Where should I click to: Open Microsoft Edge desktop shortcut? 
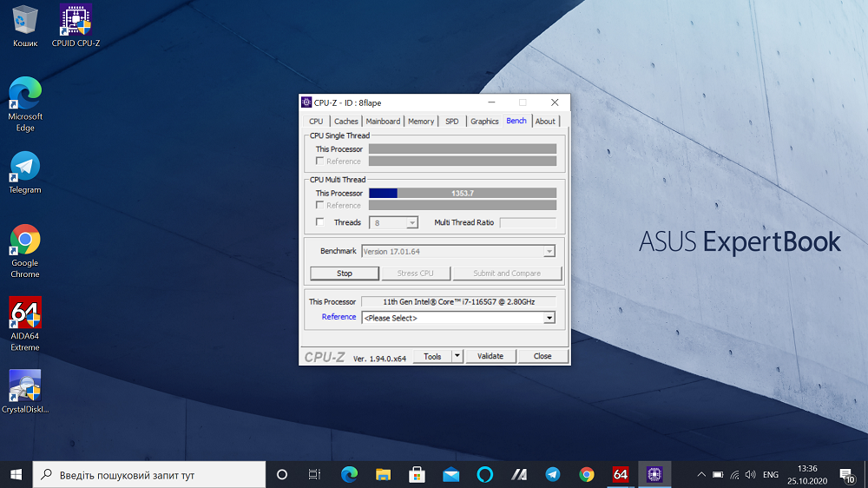pyautogui.click(x=25, y=105)
